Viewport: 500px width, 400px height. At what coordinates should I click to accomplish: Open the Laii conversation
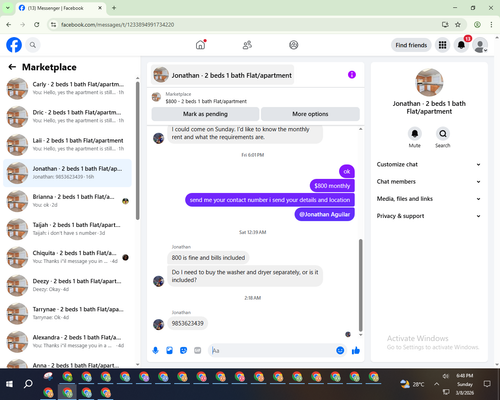tap(67, 145)
